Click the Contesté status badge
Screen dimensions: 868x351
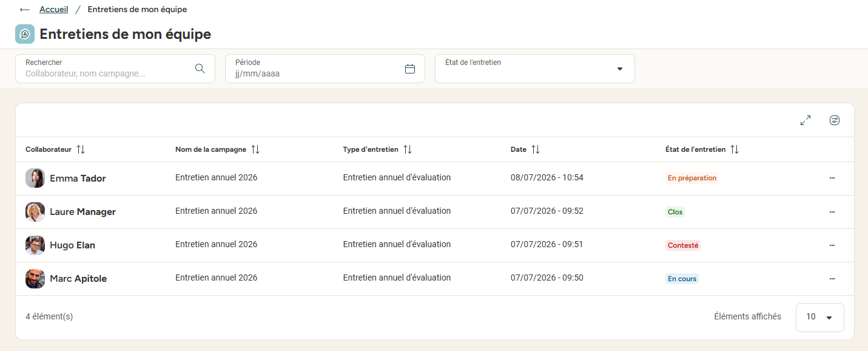coord(683,245)
